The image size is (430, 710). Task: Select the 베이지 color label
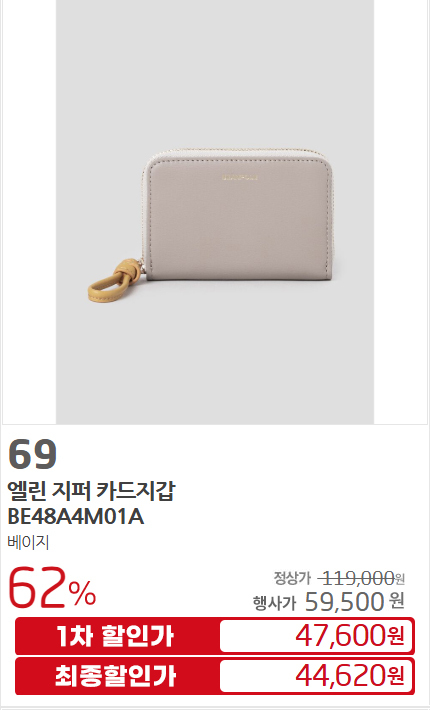28,542
